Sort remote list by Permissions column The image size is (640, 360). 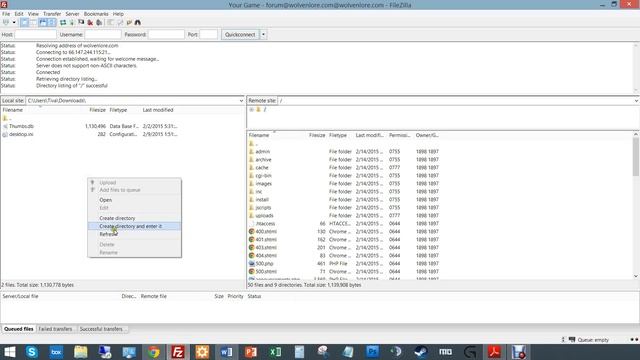pyautogui.click(x=400, y=135)
